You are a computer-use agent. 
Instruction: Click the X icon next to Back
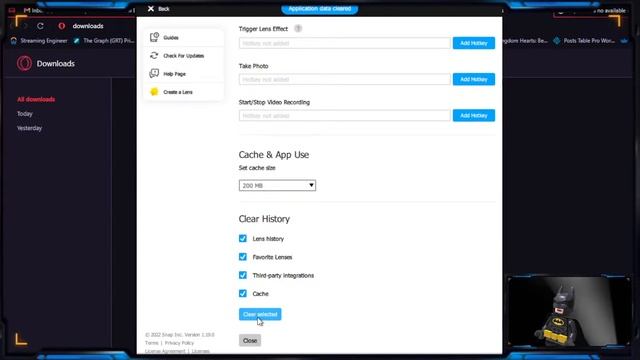[x=151, y=9]
